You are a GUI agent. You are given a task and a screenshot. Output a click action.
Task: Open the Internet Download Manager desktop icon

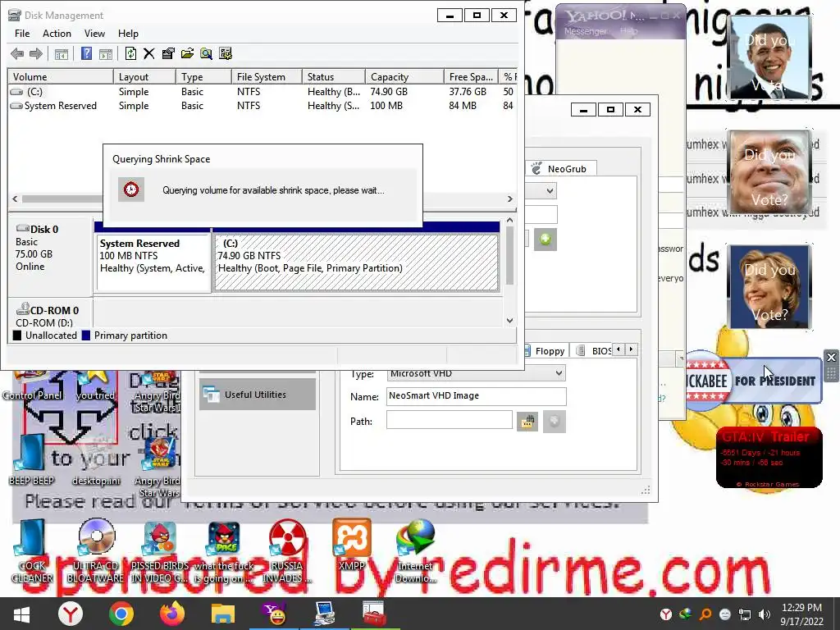pos(415,552)
